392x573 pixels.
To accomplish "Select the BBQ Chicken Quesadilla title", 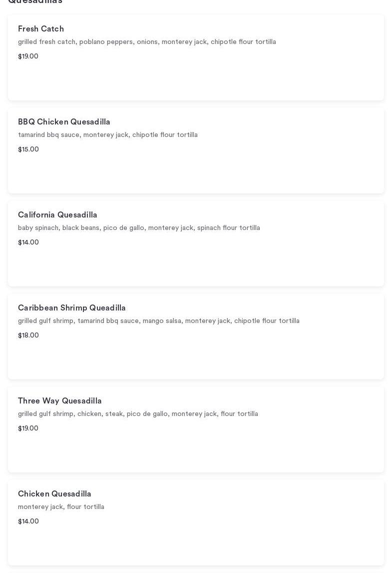I will pyautogui.click(x=64, y=122).
